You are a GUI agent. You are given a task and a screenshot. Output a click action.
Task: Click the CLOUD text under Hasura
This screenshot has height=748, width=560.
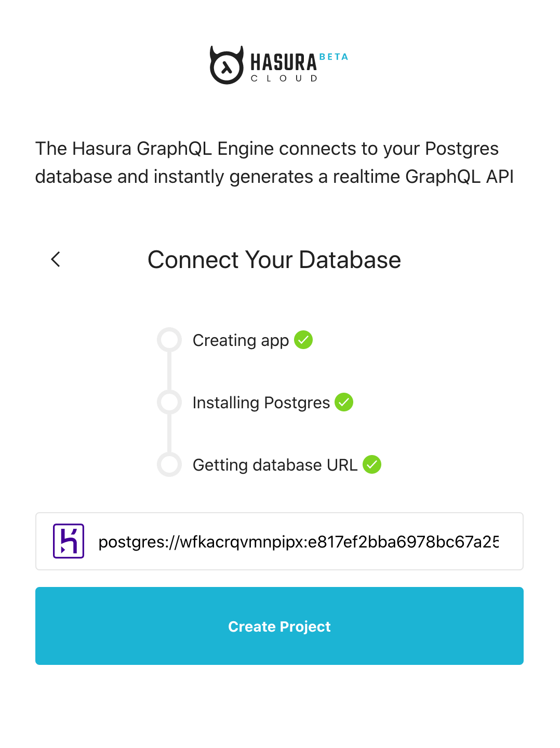click(x=284, y=78)
